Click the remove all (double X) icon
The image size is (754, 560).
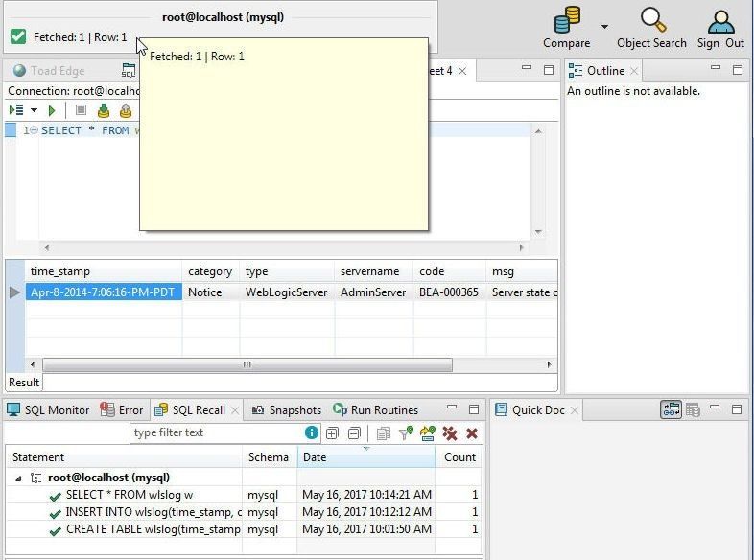(x=450, y=433)
